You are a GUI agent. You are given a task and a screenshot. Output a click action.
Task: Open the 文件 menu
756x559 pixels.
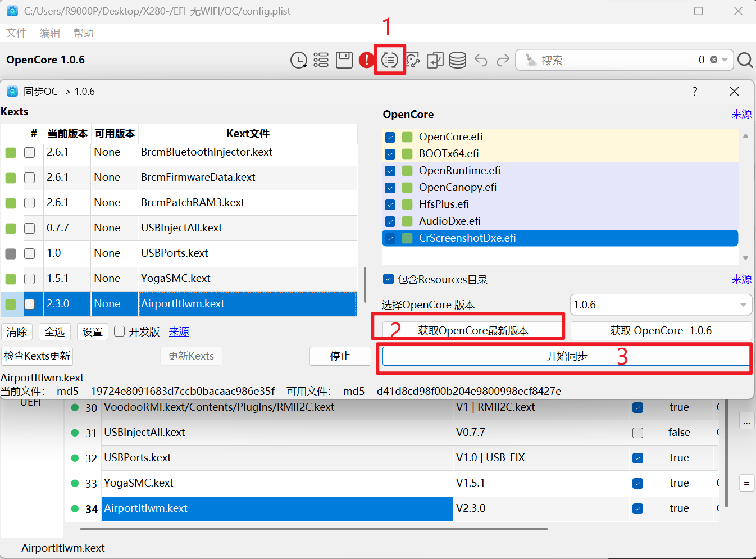coord(16,33)
